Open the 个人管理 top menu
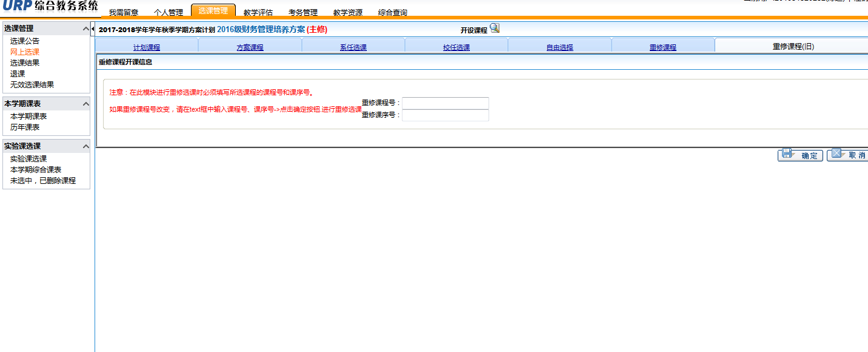This screenshot has width=868, height=352. tap(169, 12)
